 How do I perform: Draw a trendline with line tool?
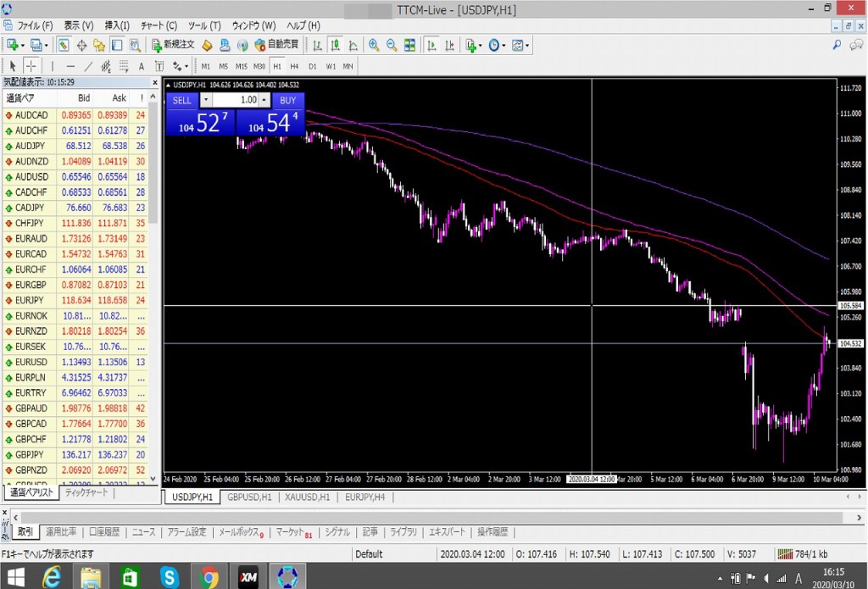pos(88,66)
